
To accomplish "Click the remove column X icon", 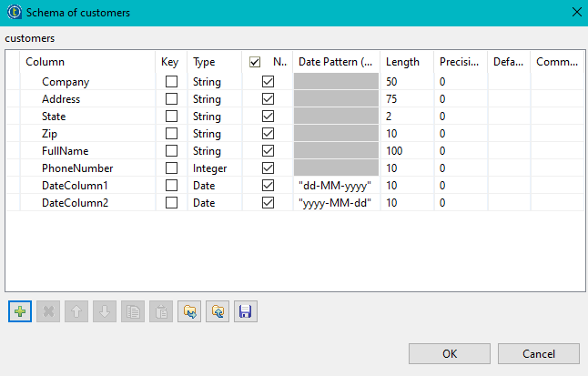I will pyautogui.click(x=48, y=311).
